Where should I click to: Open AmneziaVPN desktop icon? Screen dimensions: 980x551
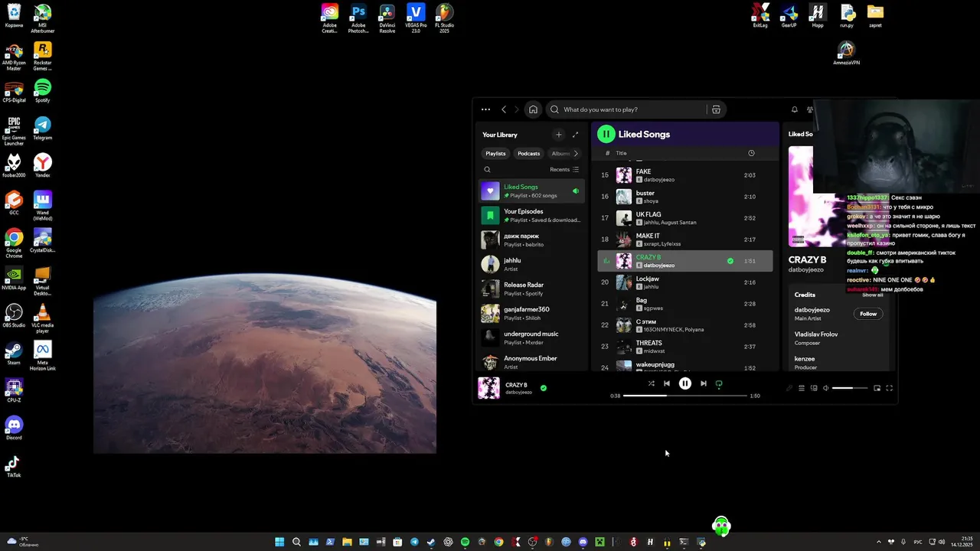coord(846,54)
